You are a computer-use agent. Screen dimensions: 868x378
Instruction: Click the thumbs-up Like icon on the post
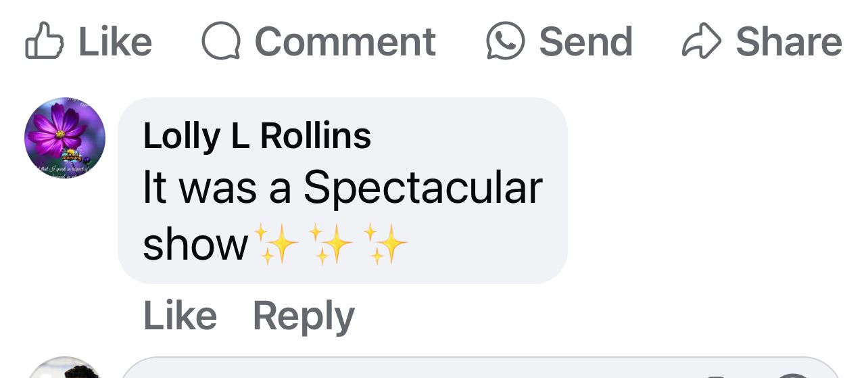point(43,42)
